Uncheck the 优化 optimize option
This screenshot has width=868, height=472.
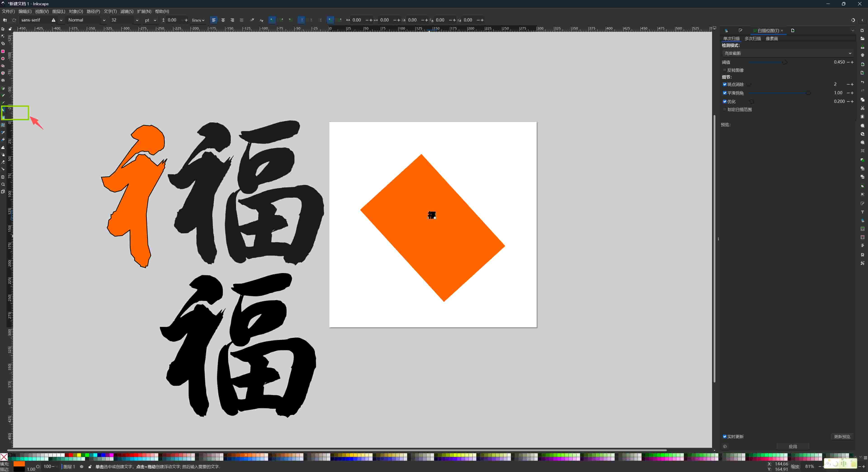click(x=725, y=101)
